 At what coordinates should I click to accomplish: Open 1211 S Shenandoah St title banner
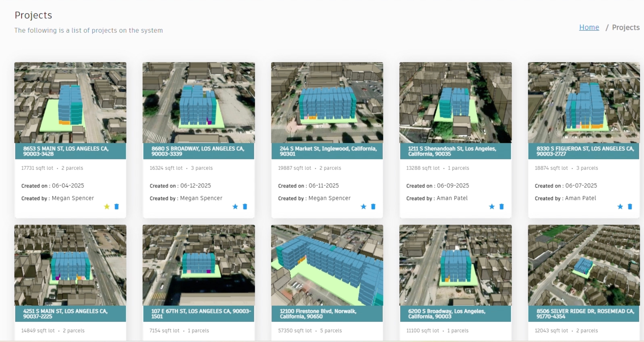455,151
